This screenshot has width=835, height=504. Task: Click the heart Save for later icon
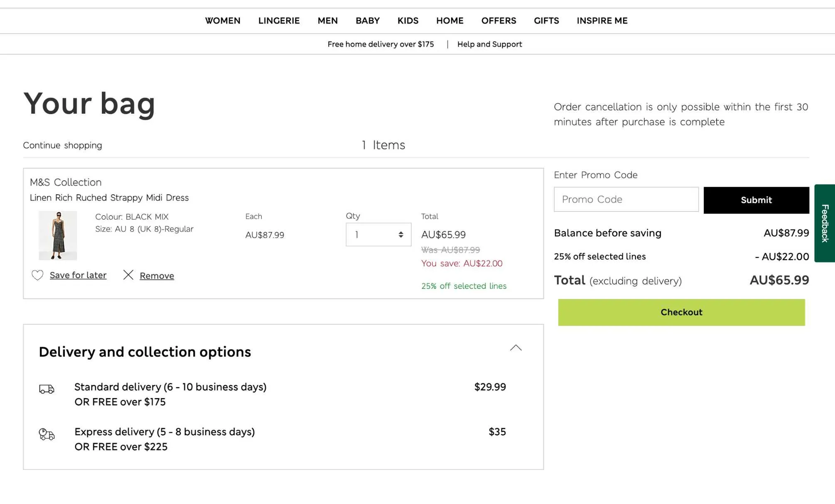point(37,275)
